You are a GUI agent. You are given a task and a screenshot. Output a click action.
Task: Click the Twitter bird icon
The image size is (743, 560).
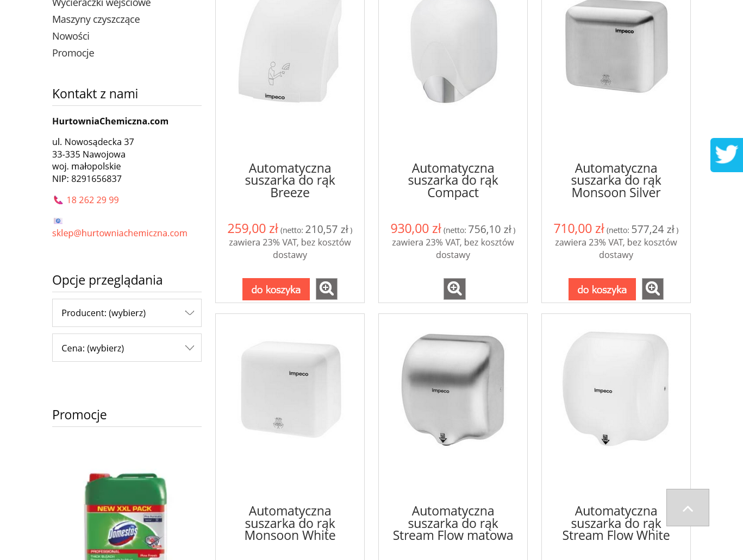[x=727, y=155]
